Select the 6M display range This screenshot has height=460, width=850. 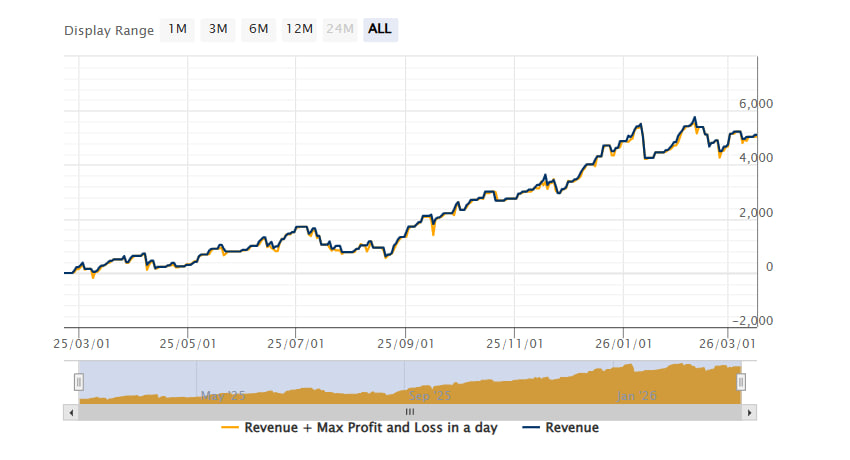point(259,29)
